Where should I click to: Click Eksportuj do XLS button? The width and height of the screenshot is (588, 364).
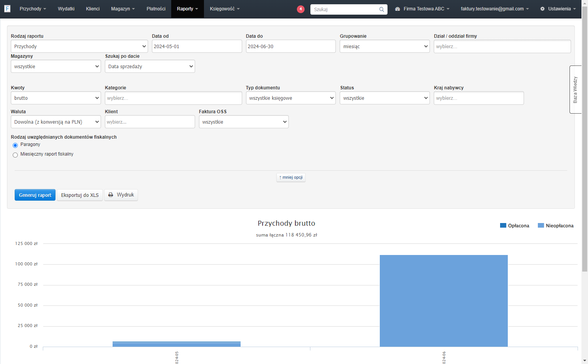coord(80,195)
